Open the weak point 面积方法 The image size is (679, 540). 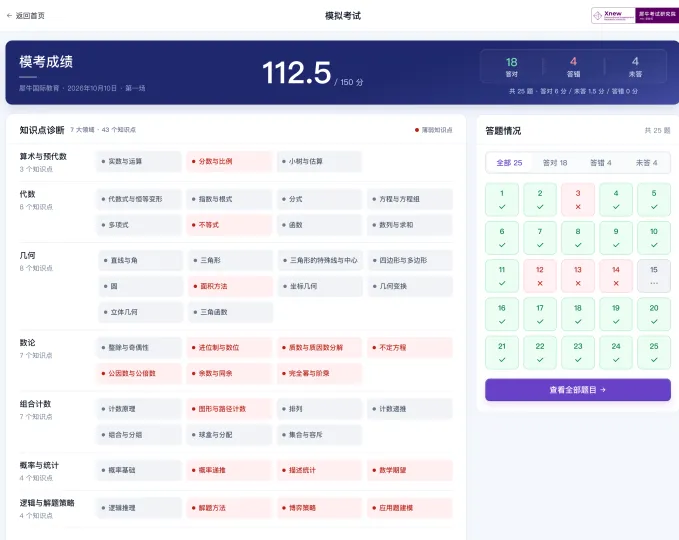[x=230, y=286]
